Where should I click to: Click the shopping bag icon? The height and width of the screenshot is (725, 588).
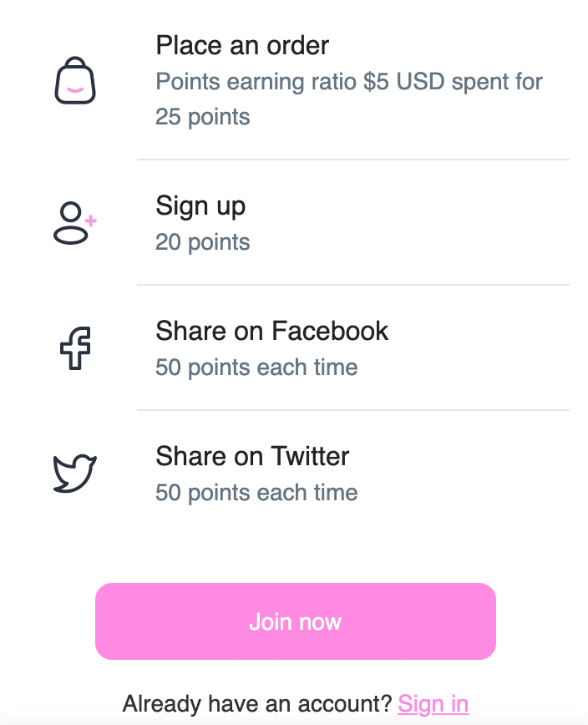point(75,80)
